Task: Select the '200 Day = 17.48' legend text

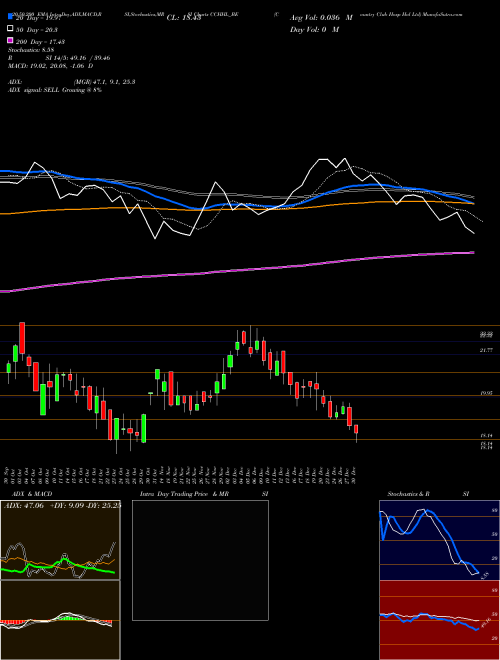Action: (40, 42)
